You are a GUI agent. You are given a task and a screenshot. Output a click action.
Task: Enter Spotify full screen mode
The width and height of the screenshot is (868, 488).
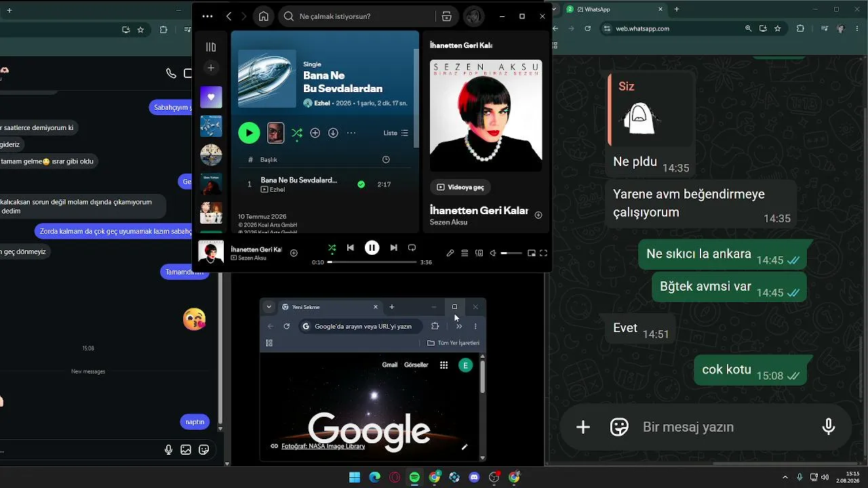[543, 253]
